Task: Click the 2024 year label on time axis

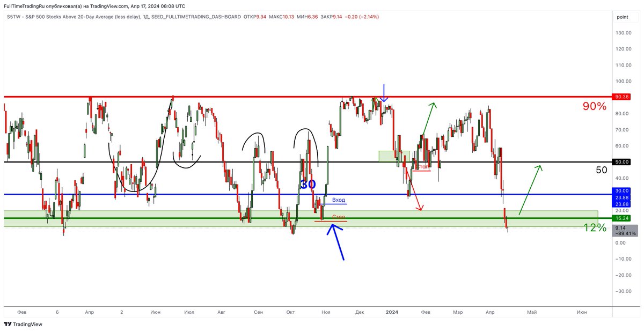Action: (392, 312)
